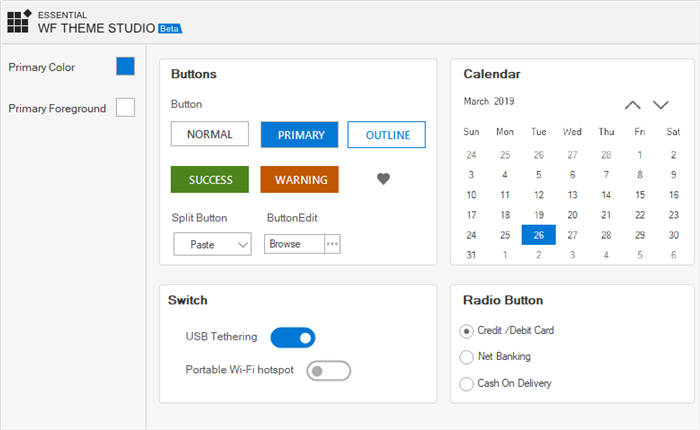The height and width of the screenshot is (430, 700).
Task: Click the OUTLINE button
Action: click(386, 135)
